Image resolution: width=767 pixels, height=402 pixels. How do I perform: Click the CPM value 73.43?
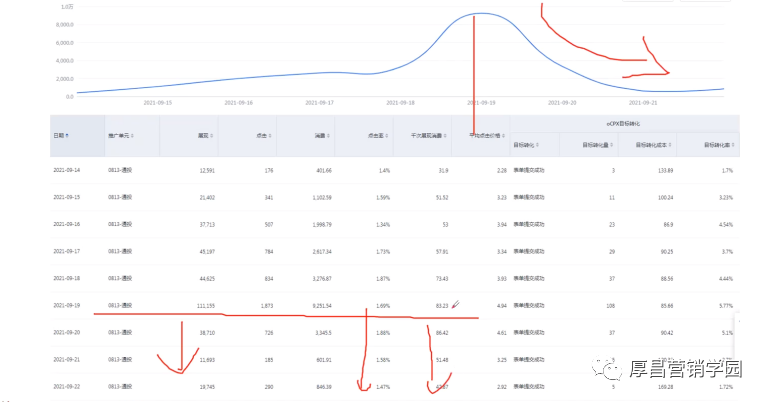point(442,278)
